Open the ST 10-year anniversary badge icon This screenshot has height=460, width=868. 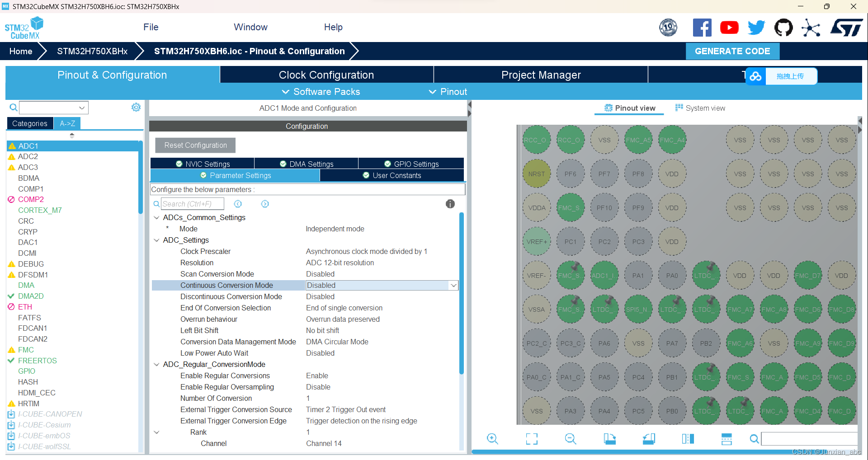pos(668,28)
